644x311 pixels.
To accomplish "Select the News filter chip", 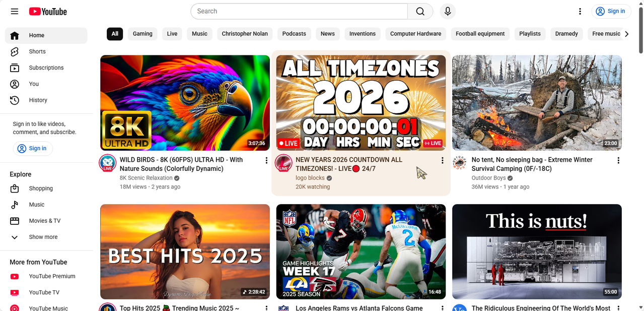I will coord(328,34).
